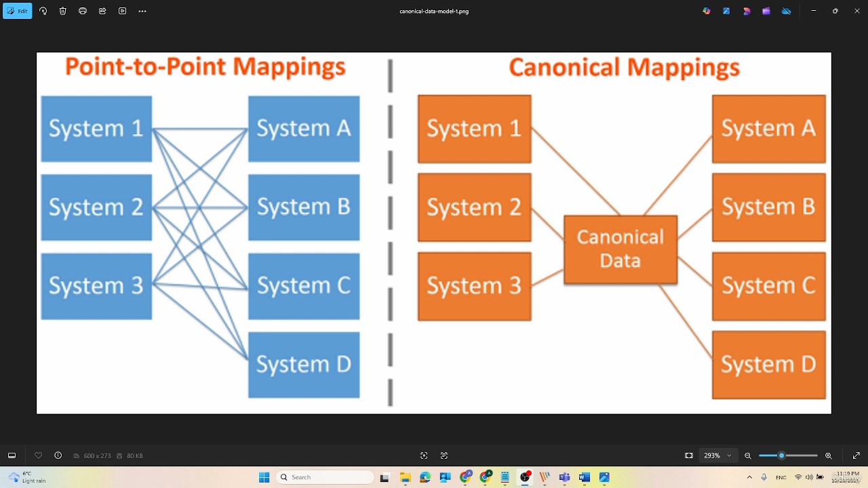Zoom out with the minus magnifier icon

tap(748, 455)
